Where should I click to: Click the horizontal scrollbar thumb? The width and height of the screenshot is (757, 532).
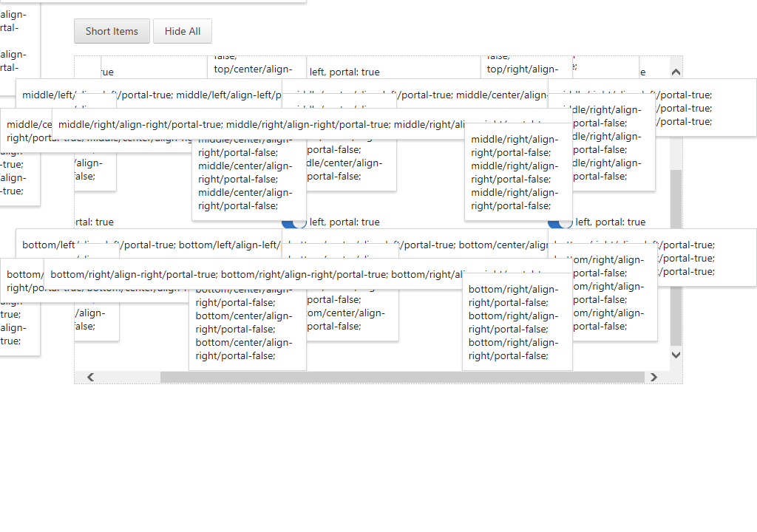pos(402,378)
